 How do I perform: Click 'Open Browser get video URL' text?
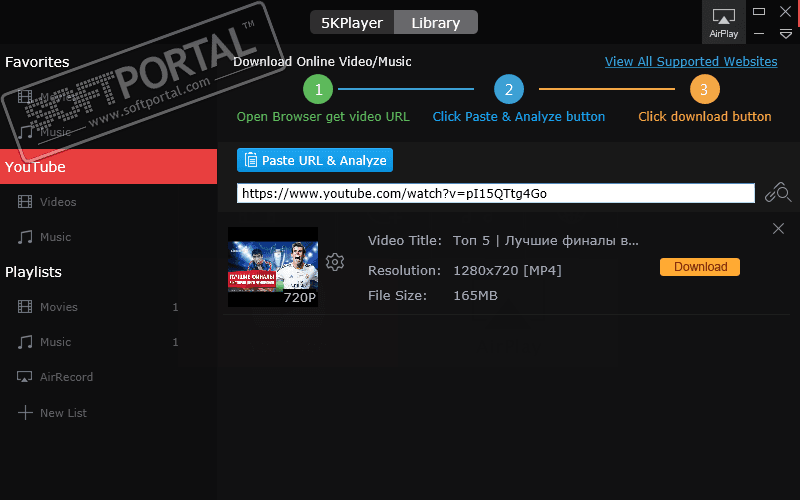pos(323,117)
